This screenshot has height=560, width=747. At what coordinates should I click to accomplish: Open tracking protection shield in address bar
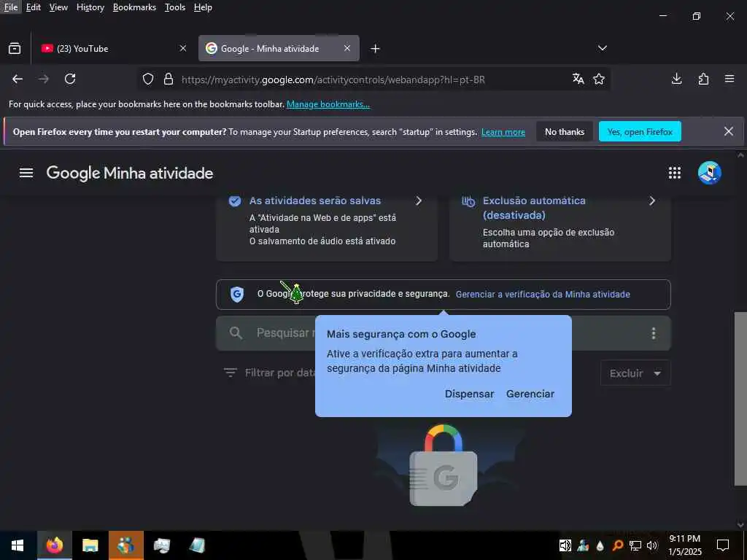pos(148,79)
